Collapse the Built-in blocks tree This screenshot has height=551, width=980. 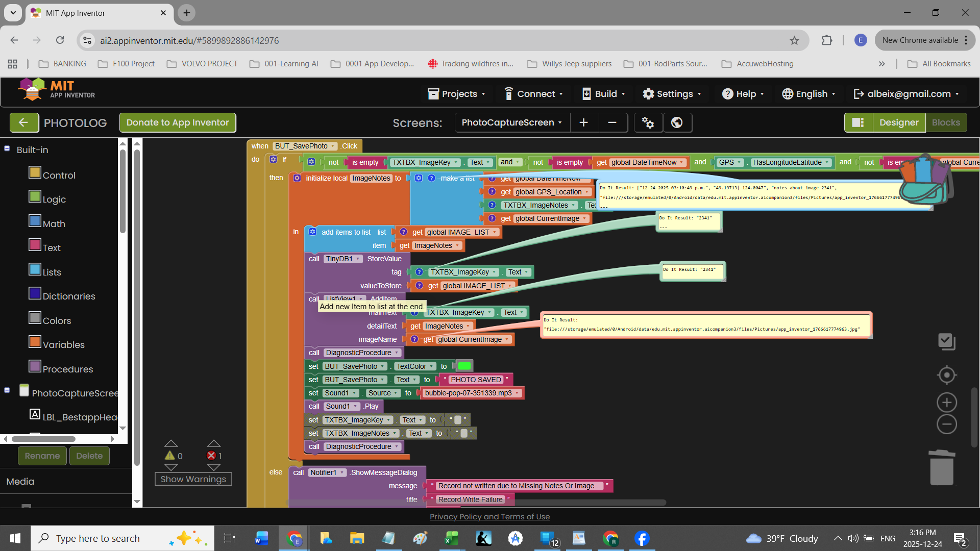(7, 148)
